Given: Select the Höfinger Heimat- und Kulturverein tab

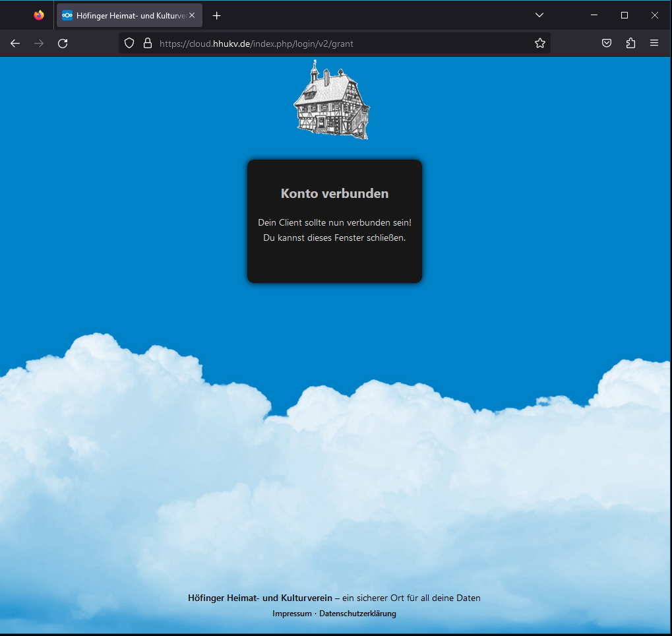Looking at the screenshot, I should 129,15.
